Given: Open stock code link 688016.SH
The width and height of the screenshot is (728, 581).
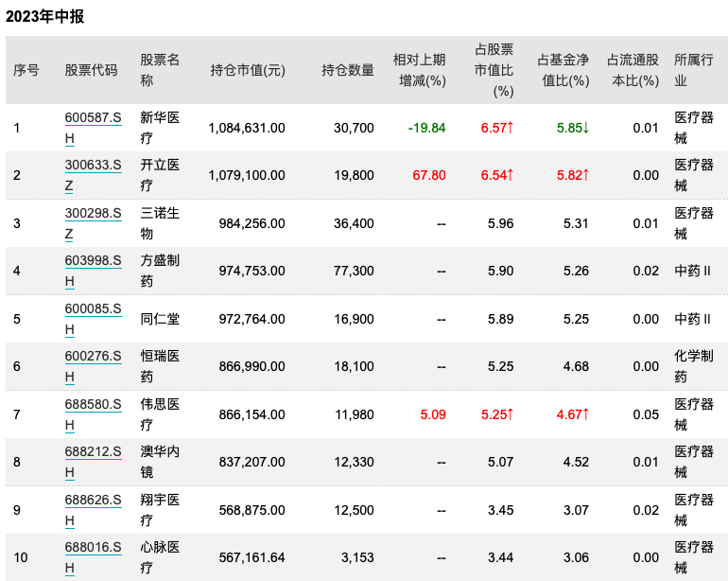Looking at the screenshot, I should click(93, 557).
